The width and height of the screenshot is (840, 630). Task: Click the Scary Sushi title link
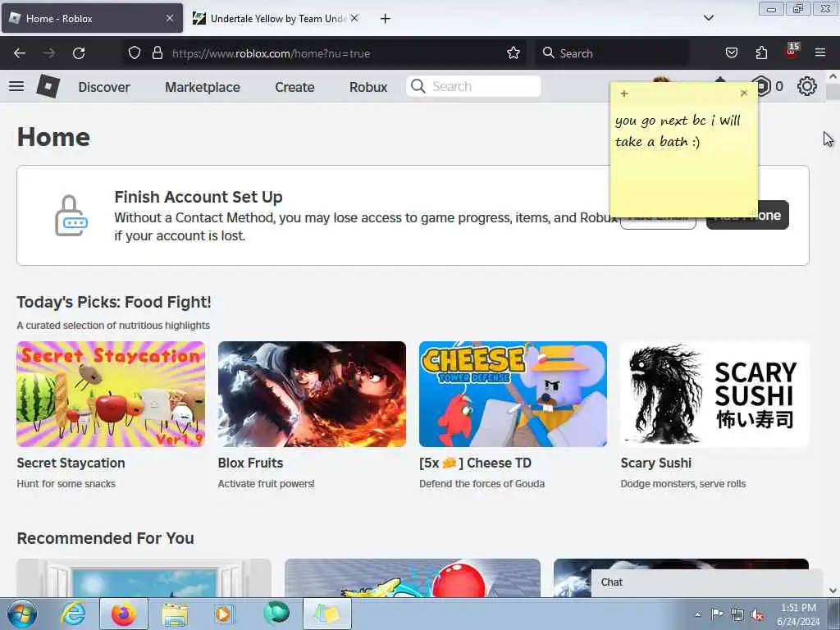[x=655, y=463]
